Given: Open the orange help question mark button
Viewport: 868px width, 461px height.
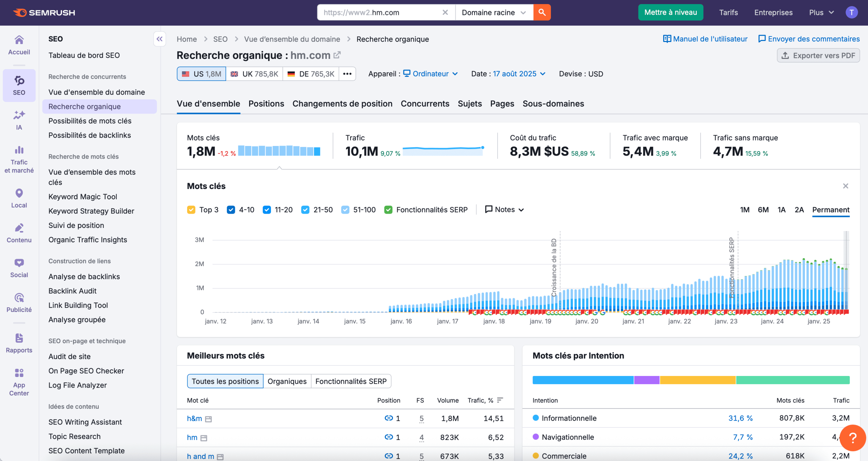Looking at the screenshot, I should click(853, 438).
